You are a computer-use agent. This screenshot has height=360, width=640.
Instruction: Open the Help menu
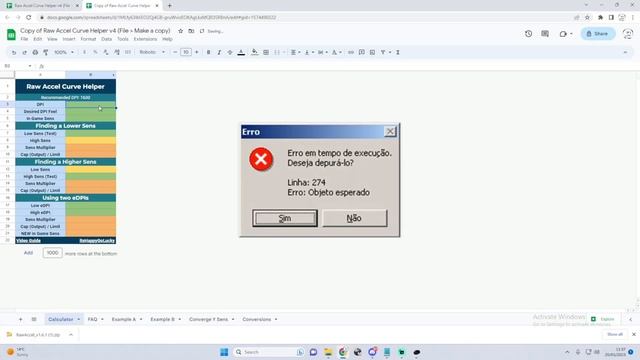(x=167, y=39)
